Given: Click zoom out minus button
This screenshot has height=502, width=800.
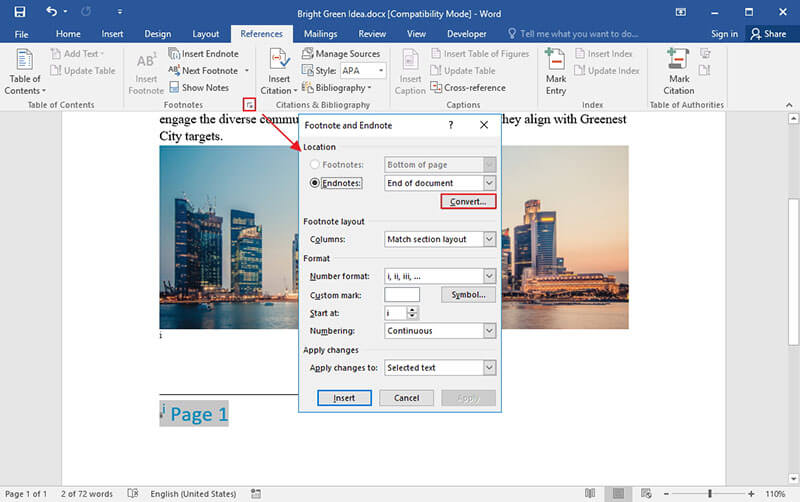Looking at the screenshot, I should click(666, 493).
